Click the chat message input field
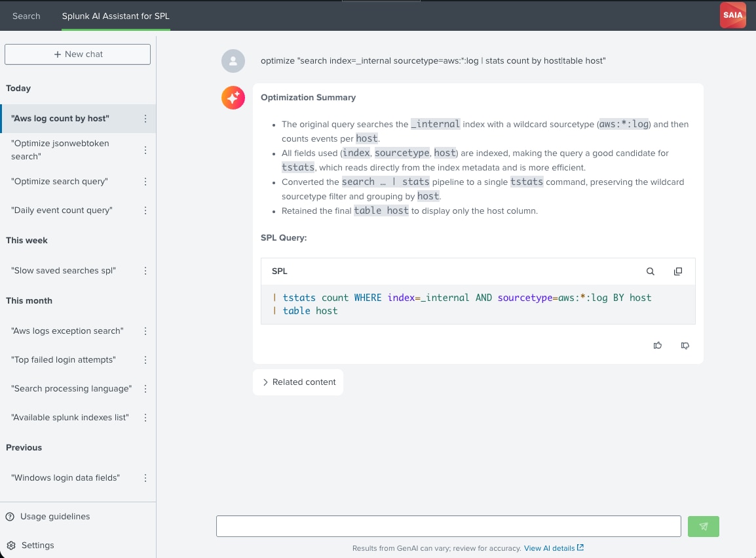This screenshot has height=558, width=756. click(x=448, y=527)
